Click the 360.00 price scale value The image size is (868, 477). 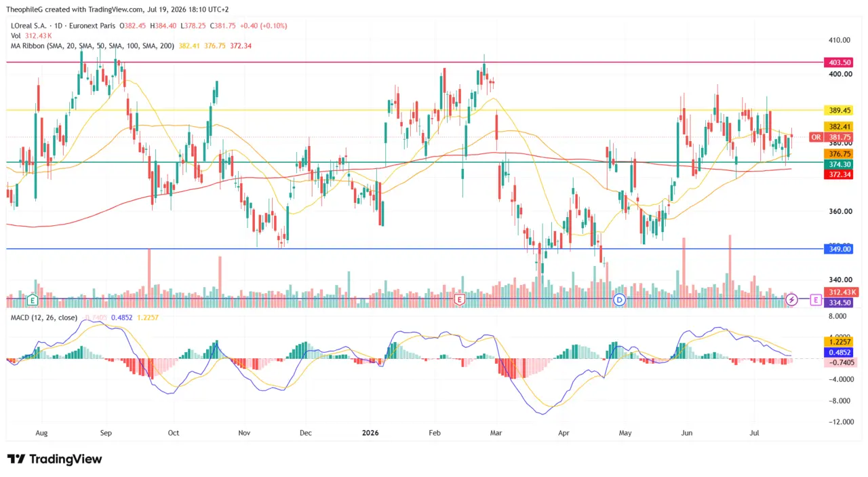(x=840, y=211)
